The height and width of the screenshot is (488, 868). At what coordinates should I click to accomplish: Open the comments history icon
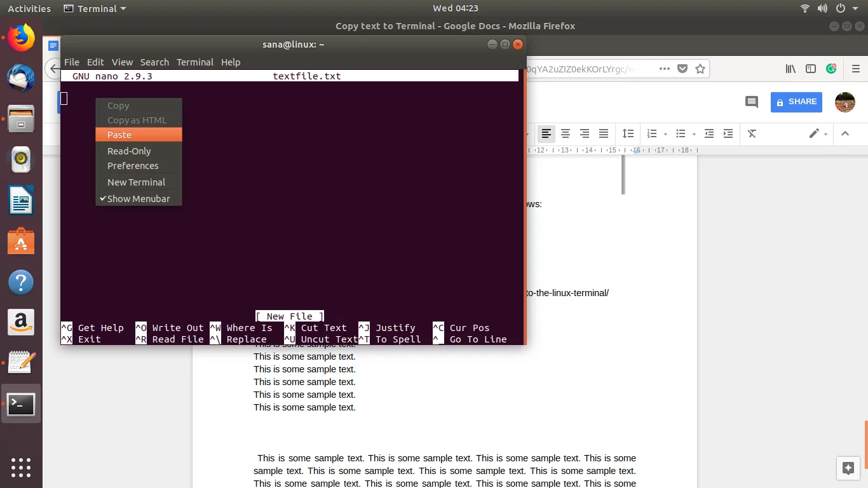[752, 102]
